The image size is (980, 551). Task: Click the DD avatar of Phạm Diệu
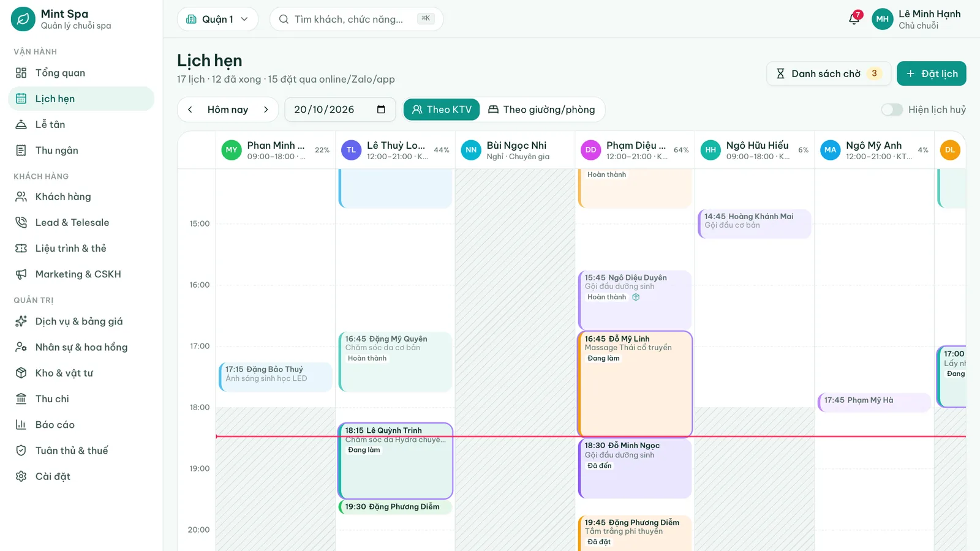pos(590,150)
